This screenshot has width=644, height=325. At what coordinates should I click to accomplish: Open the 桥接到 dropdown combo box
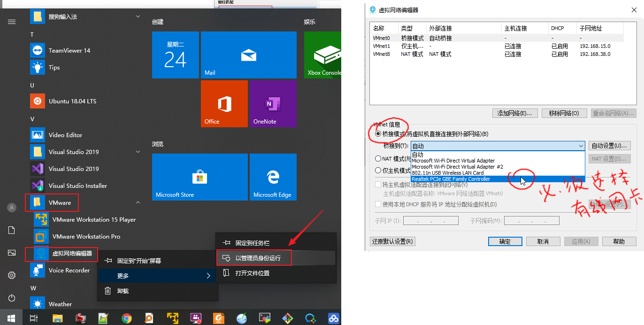498,146
